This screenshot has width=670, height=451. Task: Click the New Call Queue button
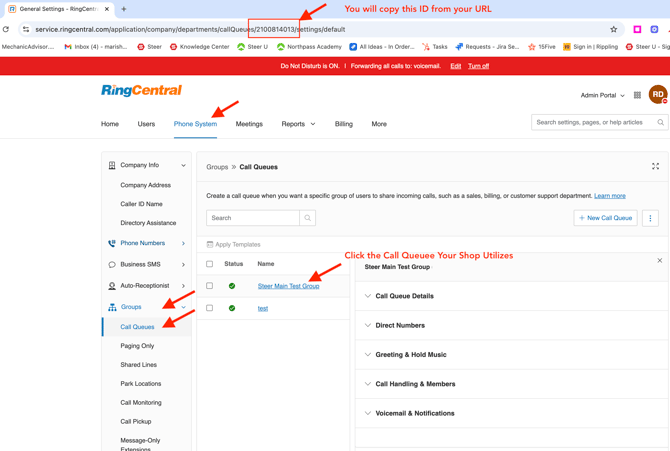click(605, 218)
